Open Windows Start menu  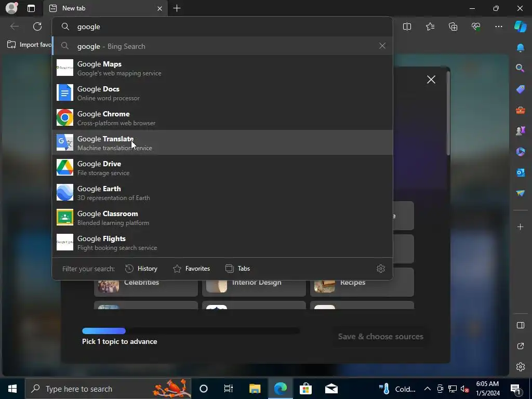12,389
